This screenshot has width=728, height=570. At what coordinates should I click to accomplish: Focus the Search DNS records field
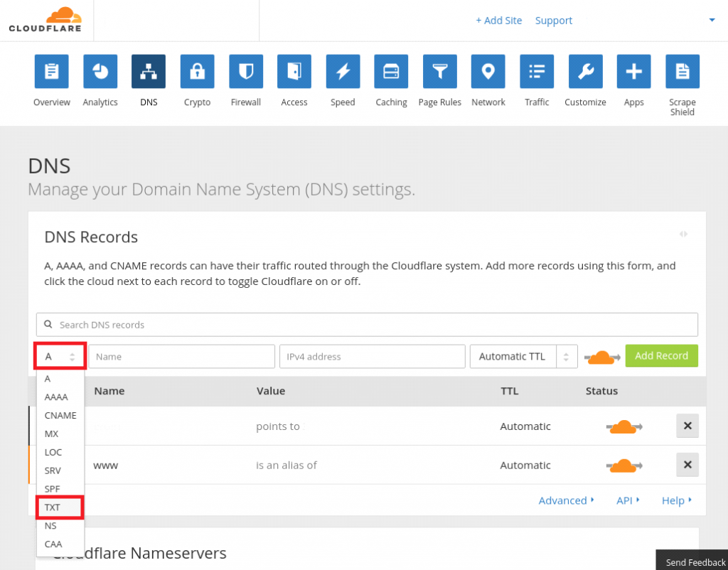[367, 325]
